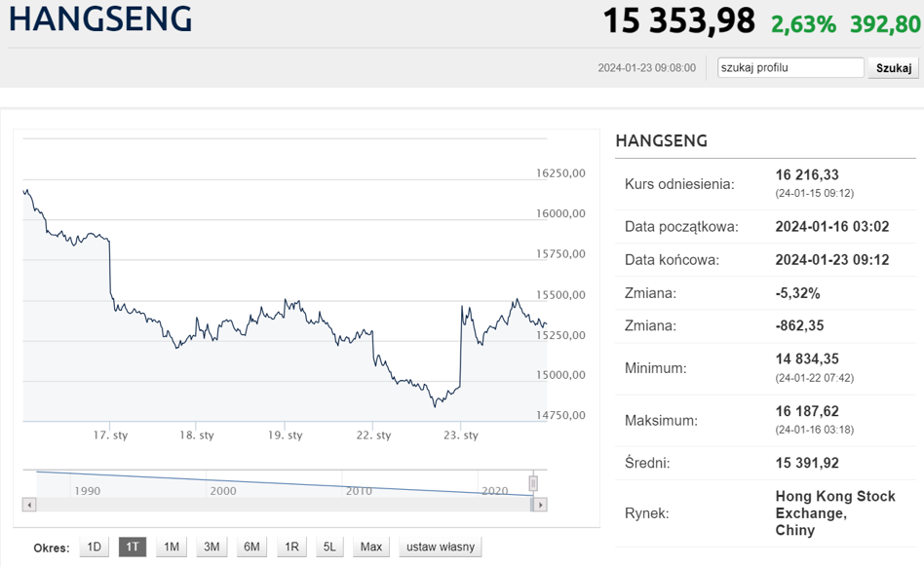Image resolution: width=924 pixels, height=567 pixels.
Task: Click the Szukaj search button
Action: pyautogui.click(x=894, y=68)
